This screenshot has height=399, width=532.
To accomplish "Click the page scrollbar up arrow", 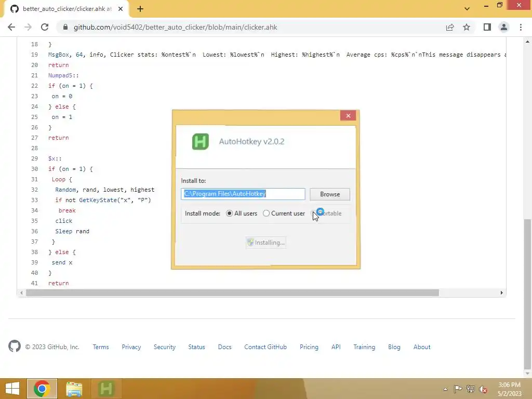I will [527, 42].
